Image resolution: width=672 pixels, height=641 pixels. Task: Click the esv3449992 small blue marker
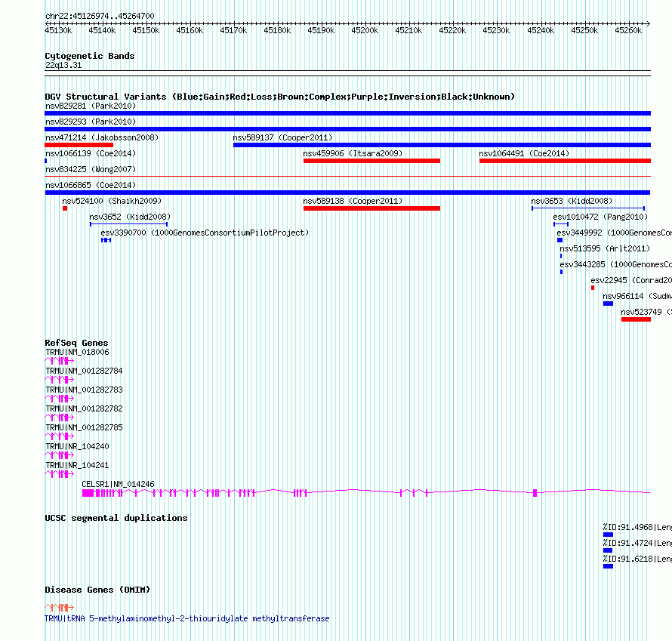pyautogui.click(x=559, y=240)
